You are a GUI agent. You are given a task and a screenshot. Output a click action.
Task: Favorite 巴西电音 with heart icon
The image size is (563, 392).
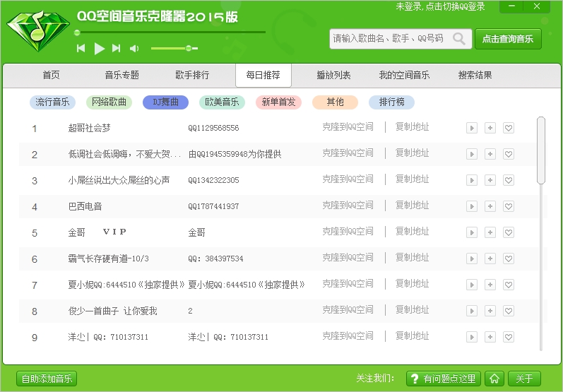coord(509,206)
